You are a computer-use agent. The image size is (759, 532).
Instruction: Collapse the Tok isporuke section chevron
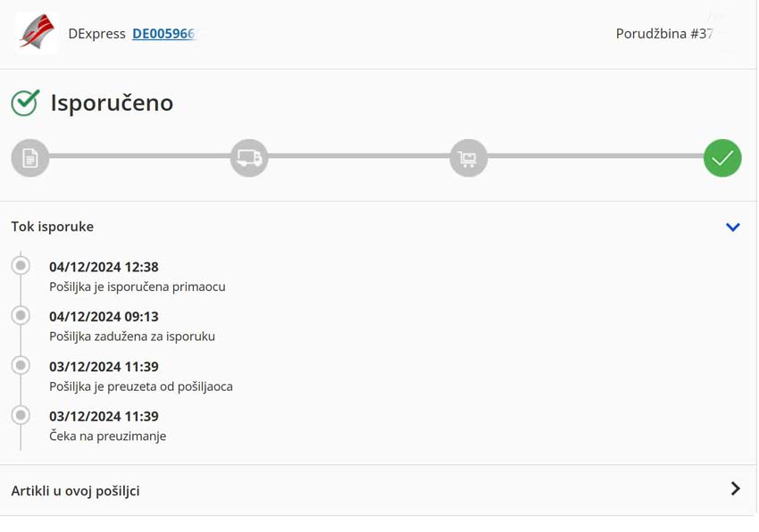coord(733,227)
